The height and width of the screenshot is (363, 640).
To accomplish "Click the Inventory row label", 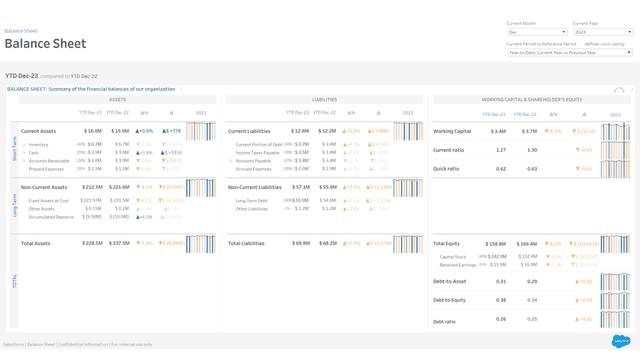I will coord(38,145).
